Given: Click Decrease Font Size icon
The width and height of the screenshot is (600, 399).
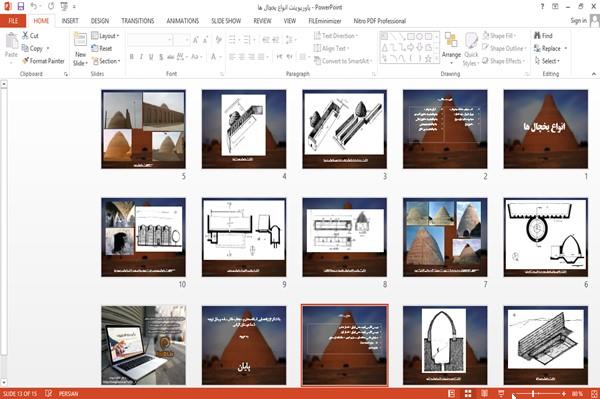Looking at the screenshot, I should coord(206,40).
